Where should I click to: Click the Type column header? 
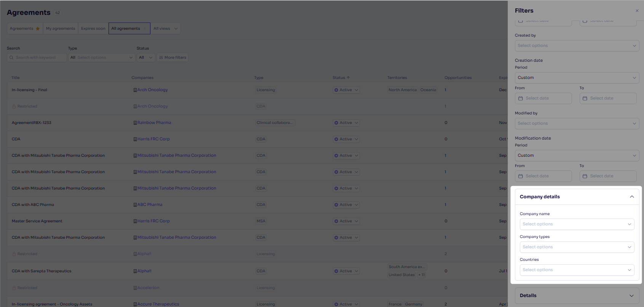pos(259,78)
